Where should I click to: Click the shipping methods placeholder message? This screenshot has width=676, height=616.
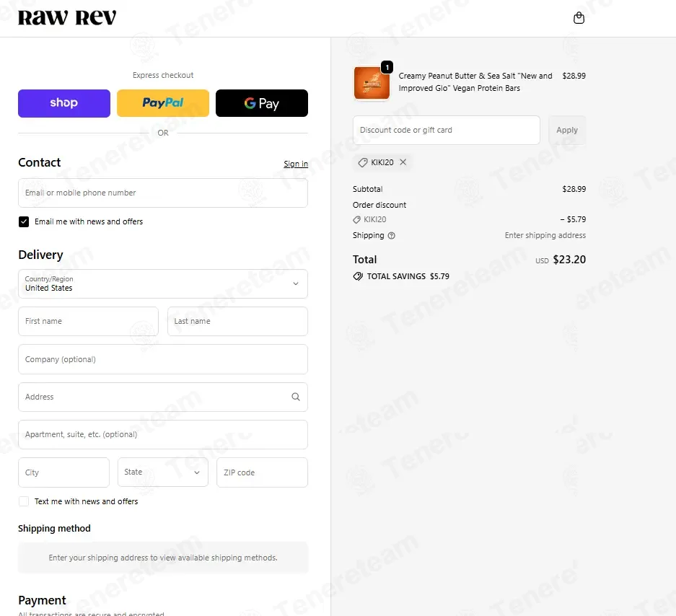pos(163,558)
